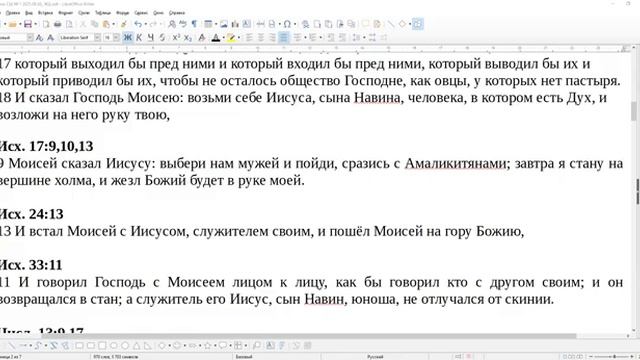
Task: Select the Isosceles triangle shape tool
Action: pyautogui.click(x=136, y=346)
